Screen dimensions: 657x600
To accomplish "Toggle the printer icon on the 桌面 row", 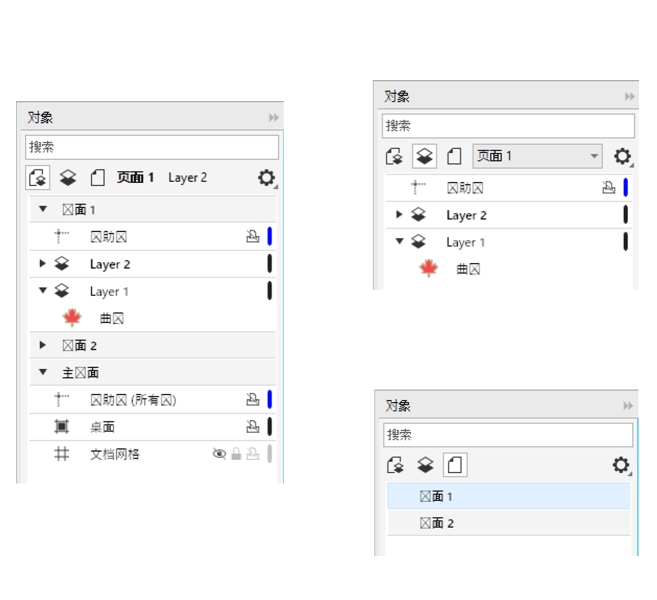I will coord(253,427).
